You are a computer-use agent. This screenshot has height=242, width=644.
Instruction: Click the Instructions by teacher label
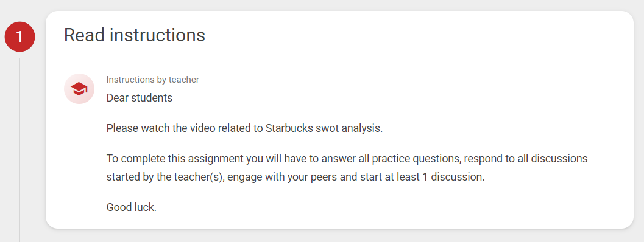pos(153,80)
